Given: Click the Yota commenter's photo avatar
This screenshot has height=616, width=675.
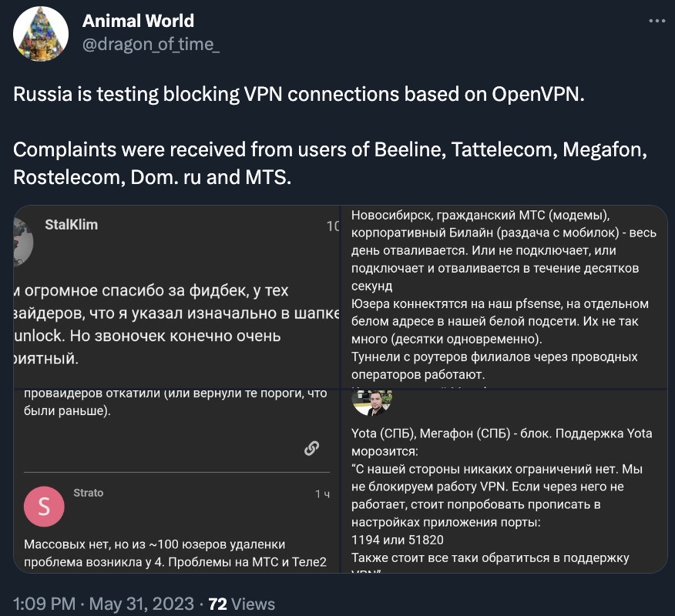Looking at the screenshot, I should [372, 403].
